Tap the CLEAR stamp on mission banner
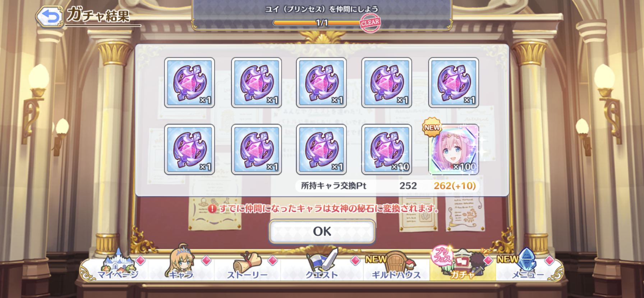 (370, 23)
